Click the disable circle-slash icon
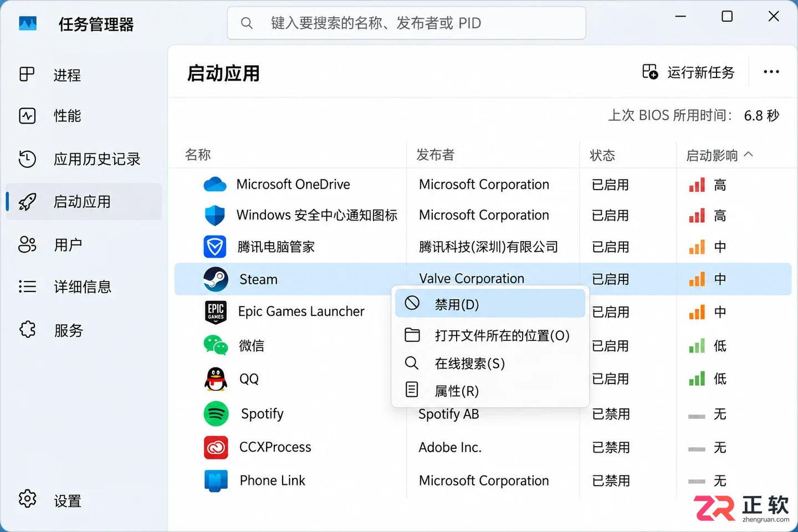The width and height of the screenshot is (798, 532). tap(412, 303)
